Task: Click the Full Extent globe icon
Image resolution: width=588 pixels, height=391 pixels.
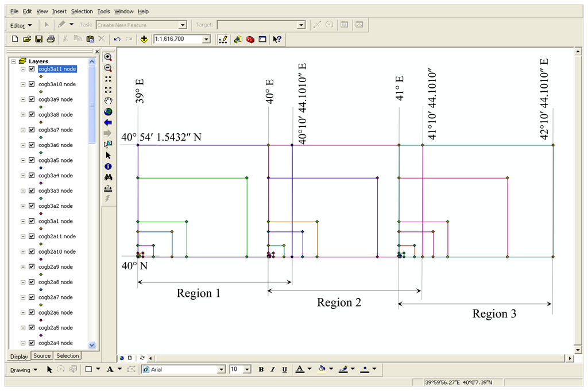Action: 108,112
